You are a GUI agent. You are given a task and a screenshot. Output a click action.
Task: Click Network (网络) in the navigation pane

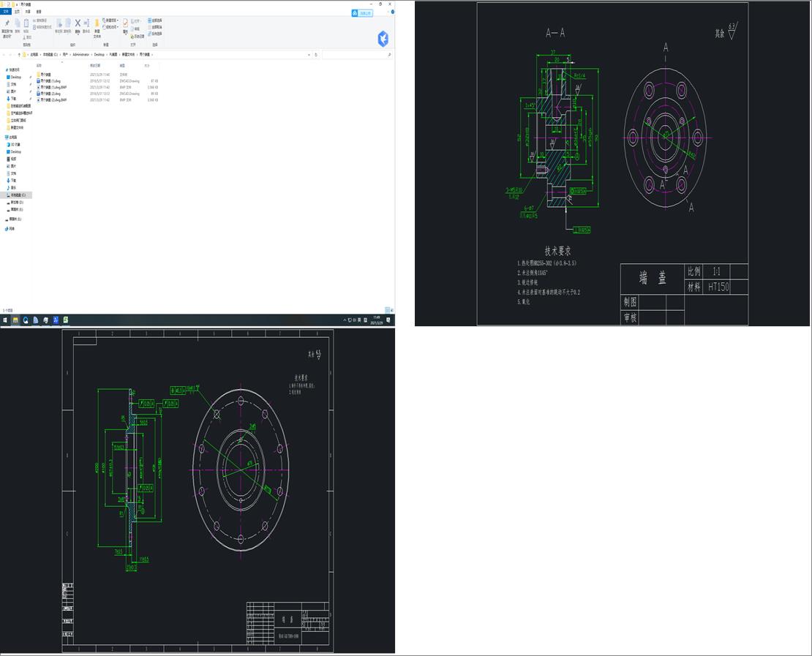[10, 229]
